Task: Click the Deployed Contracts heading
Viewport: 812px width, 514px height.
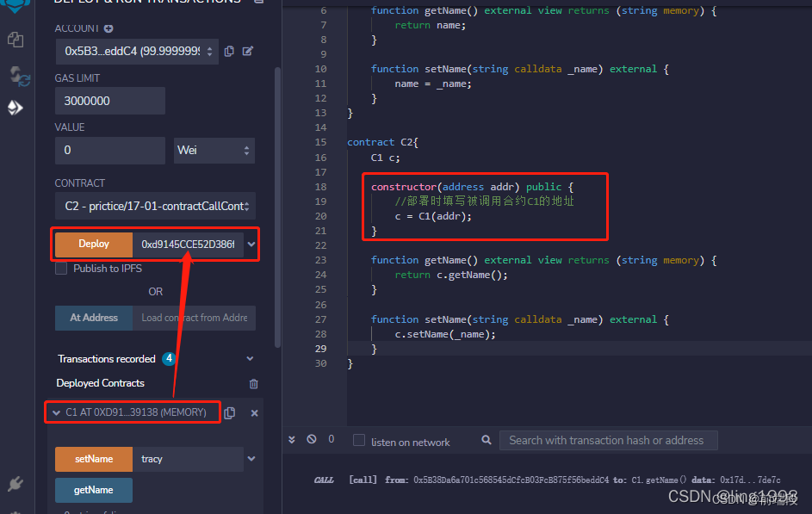Action: pyautogui.click(x=101, y=383)
